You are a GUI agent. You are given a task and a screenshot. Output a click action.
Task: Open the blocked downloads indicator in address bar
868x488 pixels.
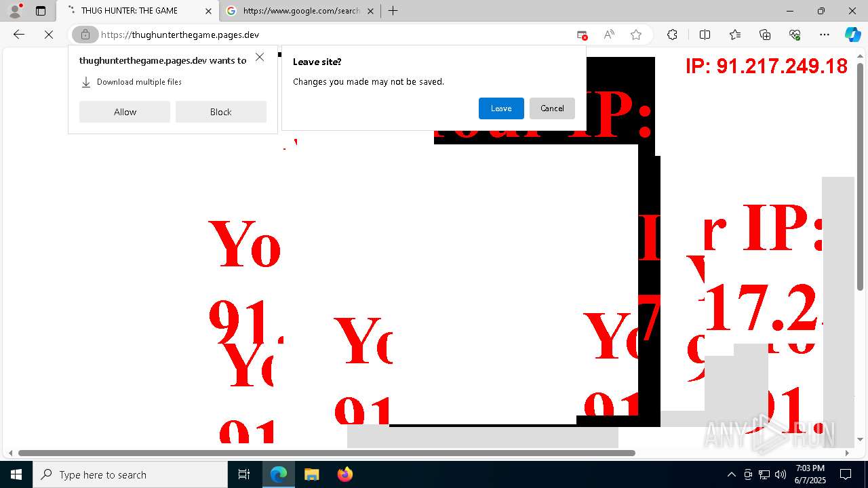582,35
